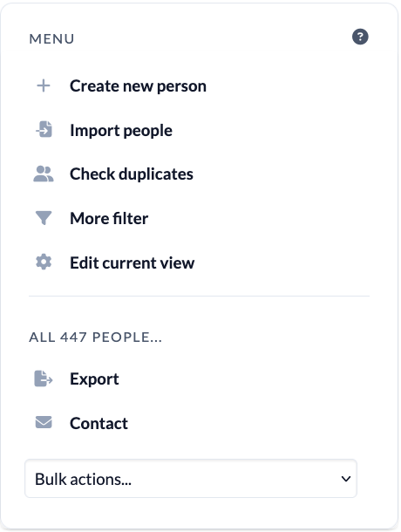This screenshot has height=532, width=401.
Task: Click the gear icon for editing view
Action: [x=44, y=263]
